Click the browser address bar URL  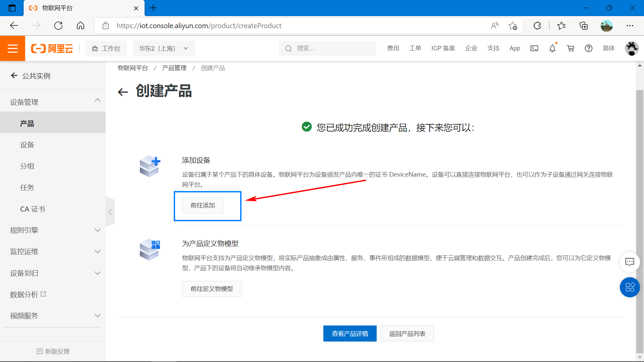pos(199,26)
